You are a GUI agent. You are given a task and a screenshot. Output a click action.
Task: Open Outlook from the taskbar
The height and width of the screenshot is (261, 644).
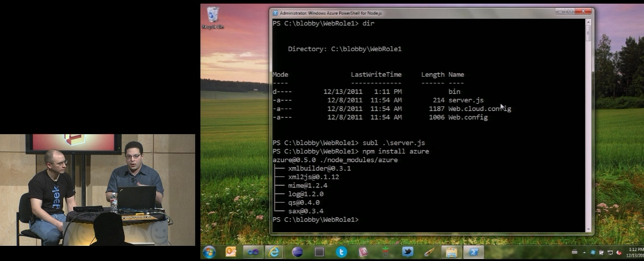[x=231, y=252]
